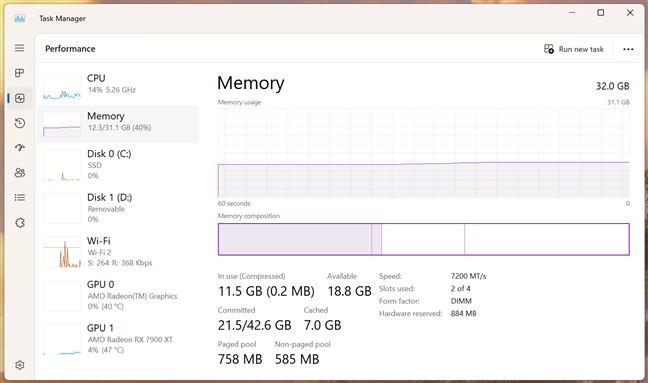Click the 2 of 4 slots used value

tap(460, 288)
